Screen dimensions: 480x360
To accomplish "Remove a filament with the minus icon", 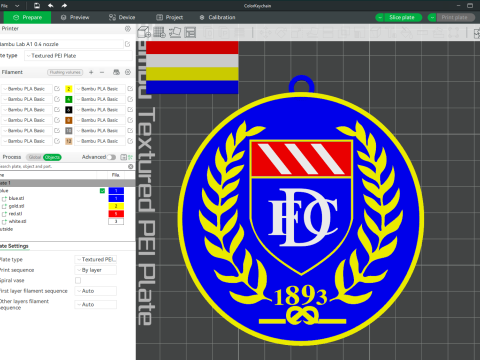I will 102,72.
